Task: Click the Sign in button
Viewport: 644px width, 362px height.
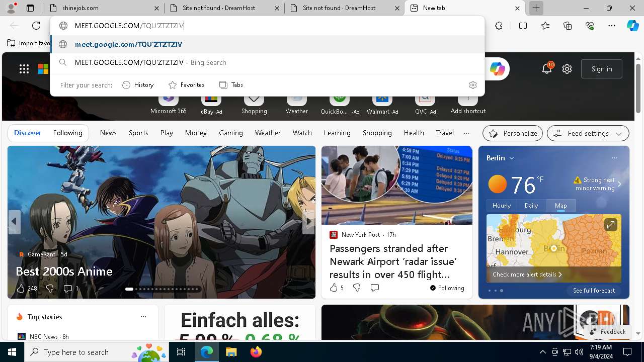Action: pos(602,69)
